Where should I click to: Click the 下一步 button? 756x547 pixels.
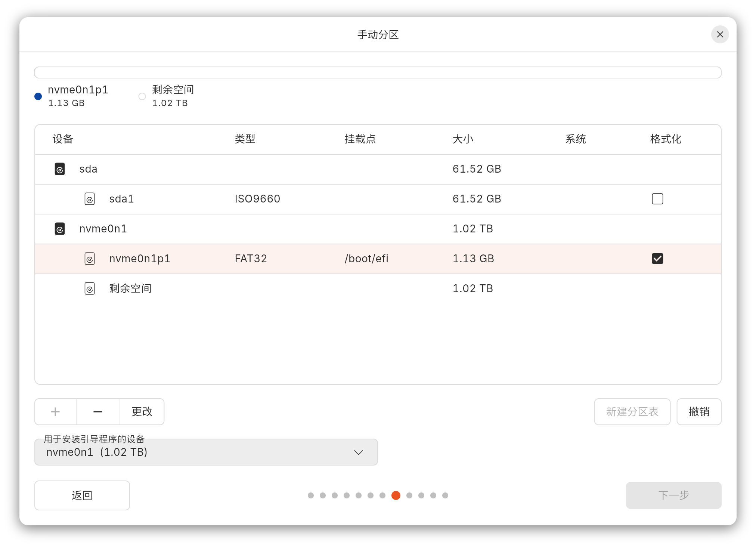click(x=673, y=495)
